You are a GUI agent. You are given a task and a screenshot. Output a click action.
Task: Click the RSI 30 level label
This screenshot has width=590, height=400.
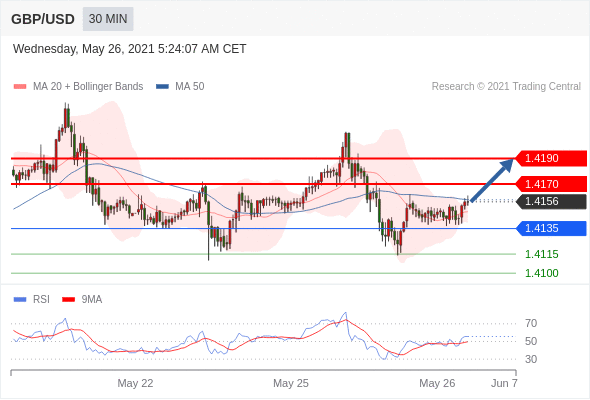531,359
